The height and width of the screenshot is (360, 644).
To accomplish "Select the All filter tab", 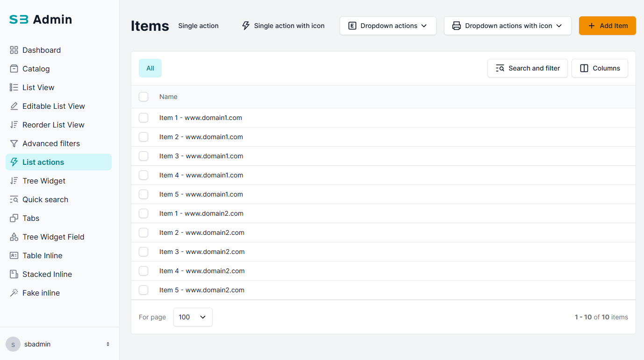I will click(150, 68).
